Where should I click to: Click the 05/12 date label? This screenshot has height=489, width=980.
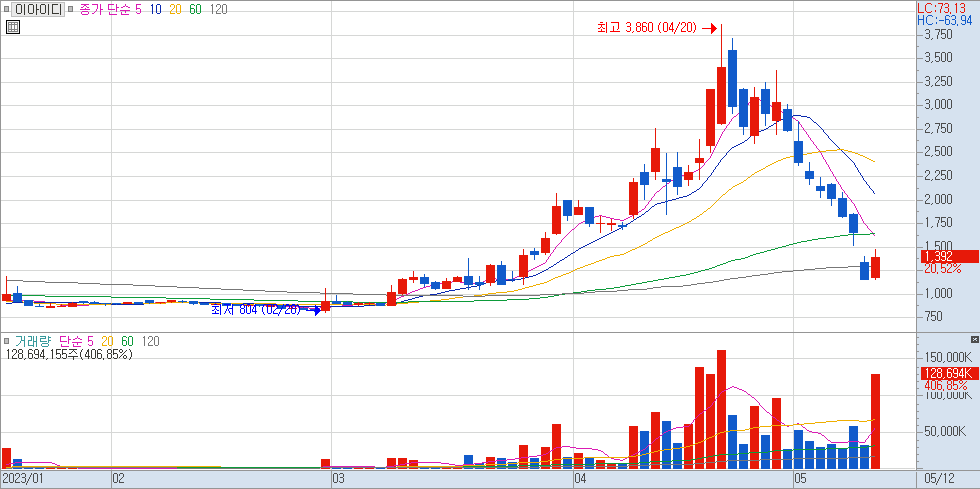[940, 480]
